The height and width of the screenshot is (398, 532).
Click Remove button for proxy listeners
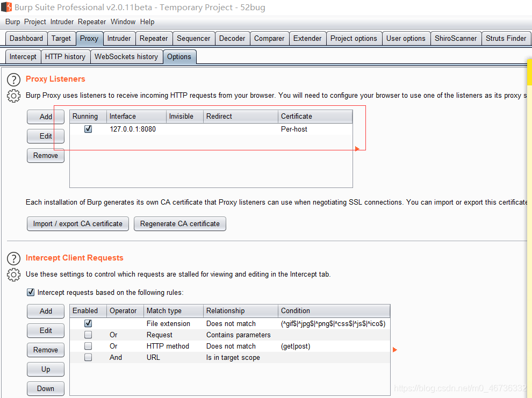[46, 156]
